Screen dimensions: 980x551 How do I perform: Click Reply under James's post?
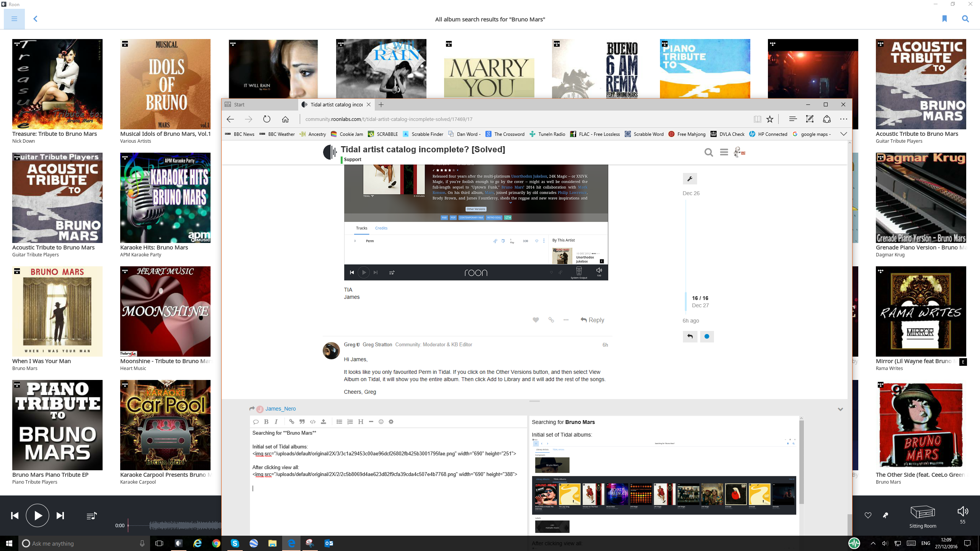click(592, 320)
